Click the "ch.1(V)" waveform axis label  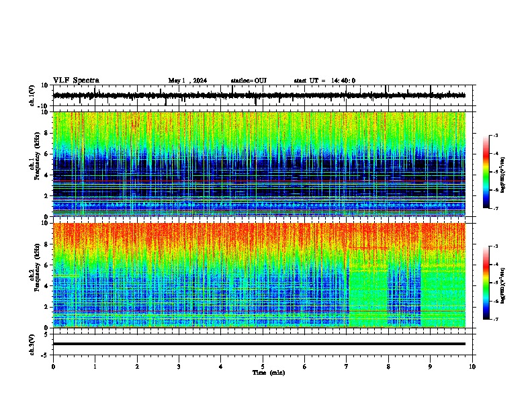point(32,95)
